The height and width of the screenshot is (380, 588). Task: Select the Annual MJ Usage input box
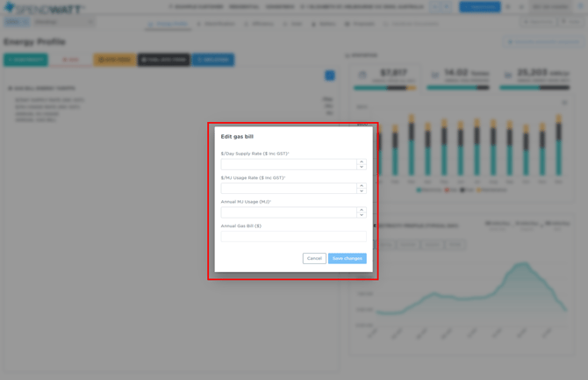coord(288,212)
